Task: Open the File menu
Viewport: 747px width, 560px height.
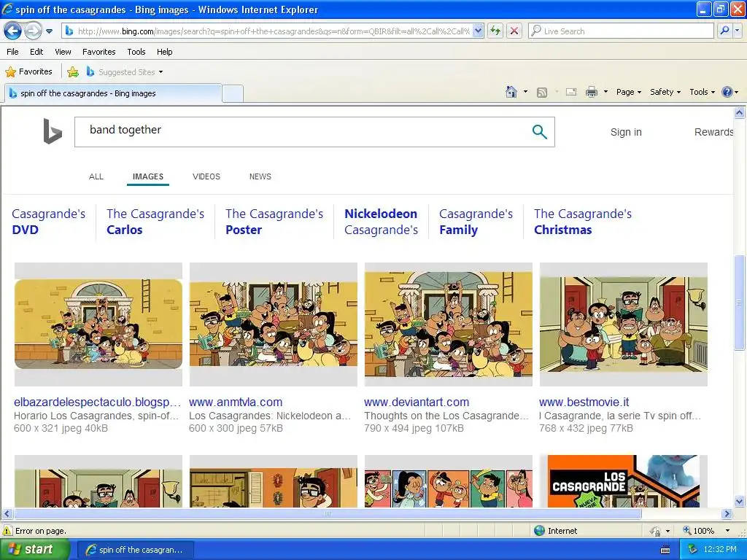Action: point(13,52)
